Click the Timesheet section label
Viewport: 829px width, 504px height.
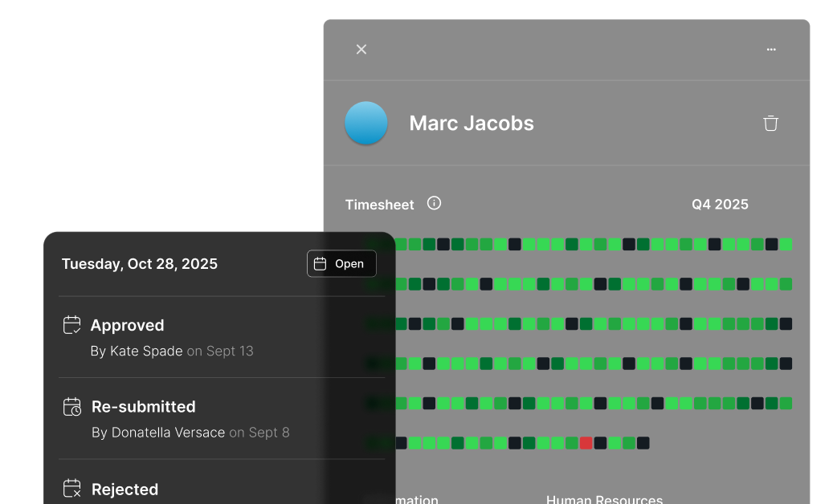tap(380, 205)
